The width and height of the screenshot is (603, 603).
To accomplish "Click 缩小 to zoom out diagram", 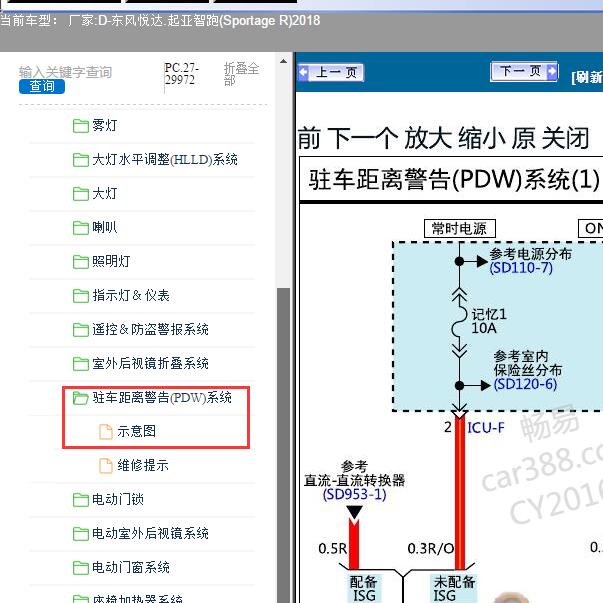I will (481, 138).
